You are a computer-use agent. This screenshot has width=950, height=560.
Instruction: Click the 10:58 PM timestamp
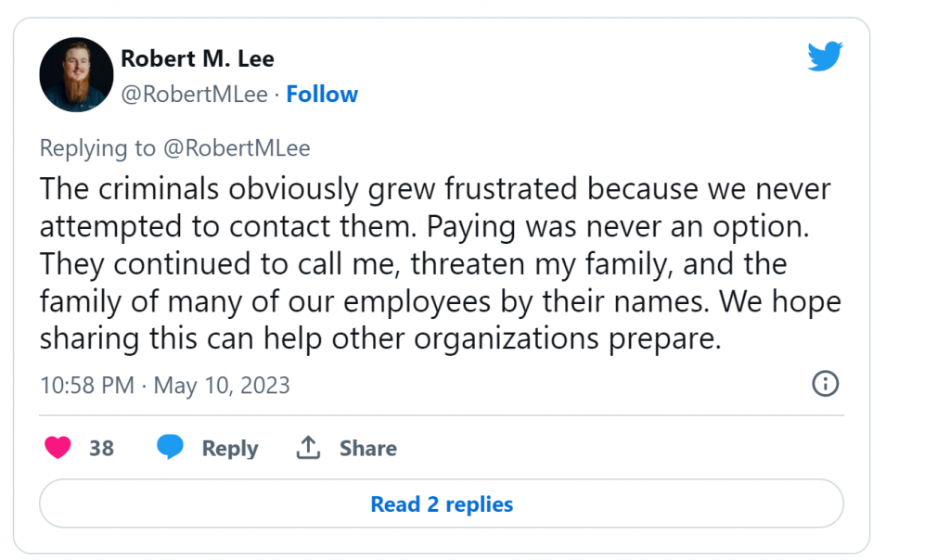click(x=86, y=385)
